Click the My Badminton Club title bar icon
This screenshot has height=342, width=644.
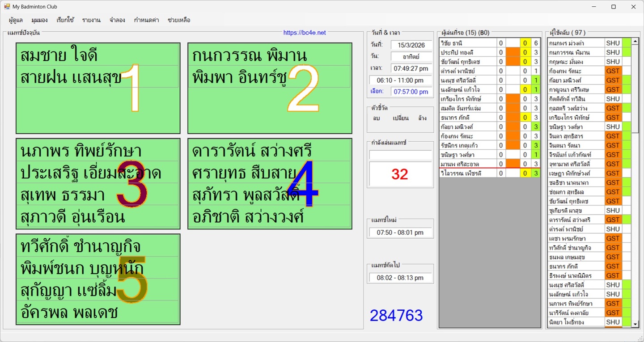(x=7, y=7)
